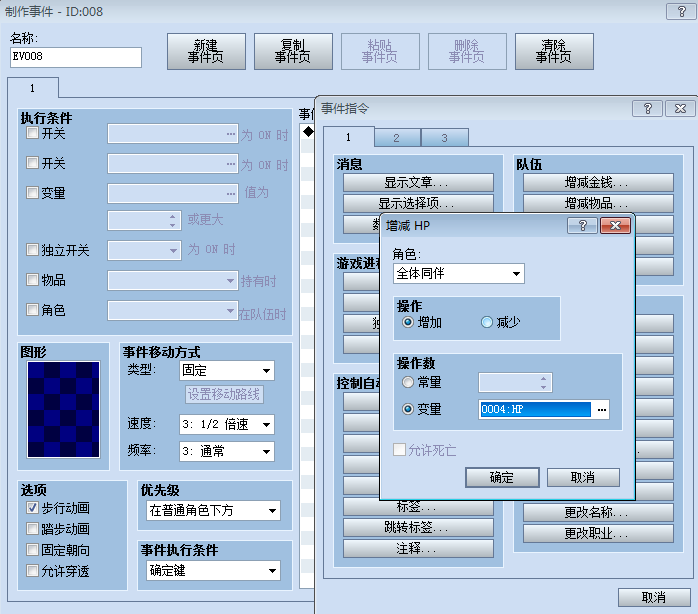The height and width of the screenshot is (614, 698).
Task: Click 新建事件页 button
Action: click(206, 51)
